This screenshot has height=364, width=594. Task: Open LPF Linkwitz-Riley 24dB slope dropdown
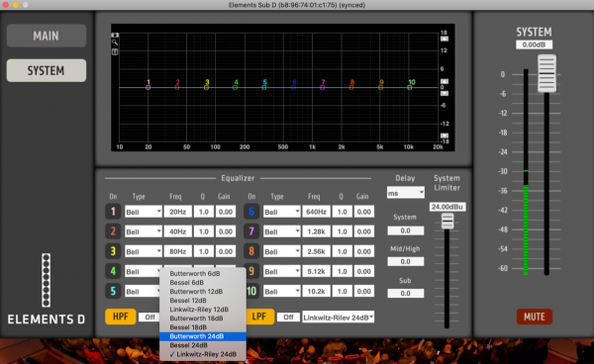click(x=339, y=318)
